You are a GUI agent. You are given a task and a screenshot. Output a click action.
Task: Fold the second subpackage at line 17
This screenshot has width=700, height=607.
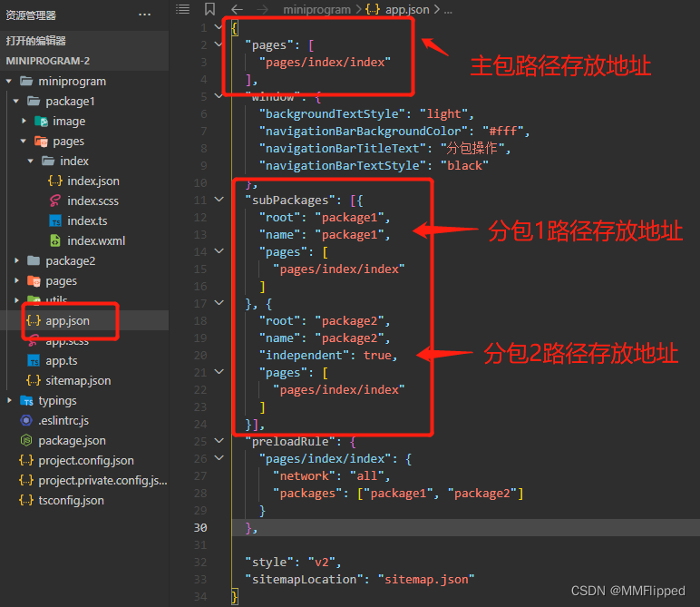click(219, 303)
